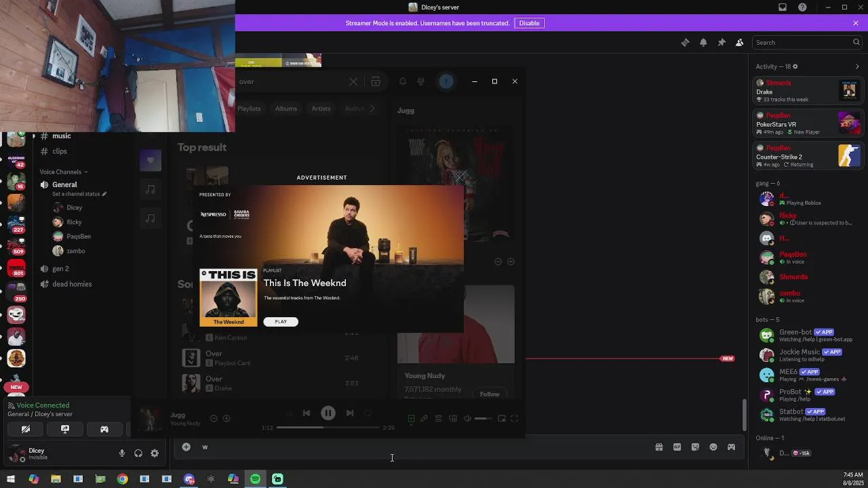This screenshot has width=868, height=488.
Task: Select flicky in General voice channel
Action: coord(74,222)
